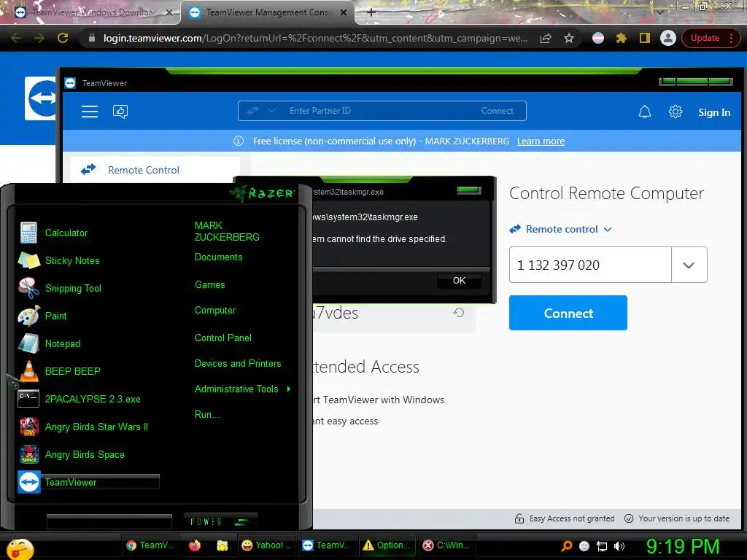
Task: Open Games from start menu
Action: coord(209,285)
